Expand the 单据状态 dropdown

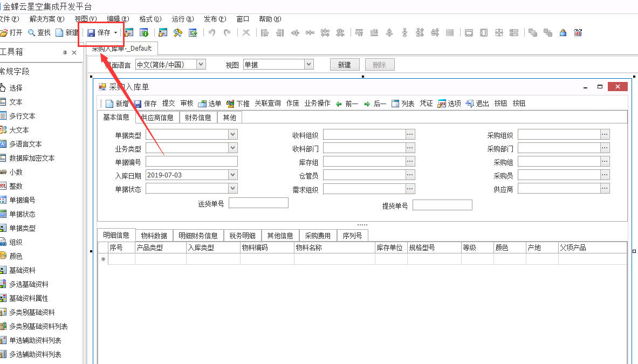tap(233, 188)
